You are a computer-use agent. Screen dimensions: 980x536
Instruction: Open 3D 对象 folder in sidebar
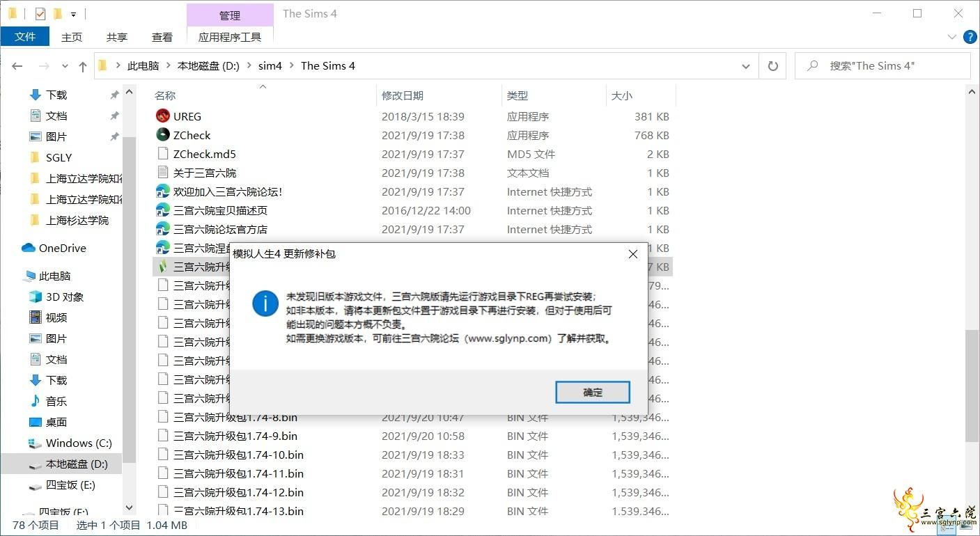point(64,297)
